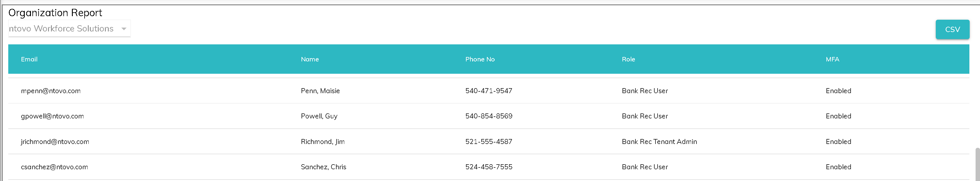Click the Role column header

point(628,59)
